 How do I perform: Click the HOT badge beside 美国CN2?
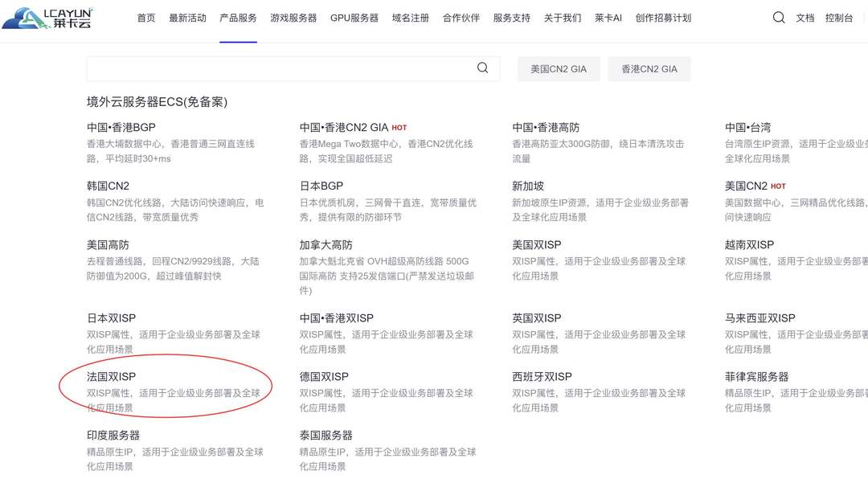tap(778, 186)
